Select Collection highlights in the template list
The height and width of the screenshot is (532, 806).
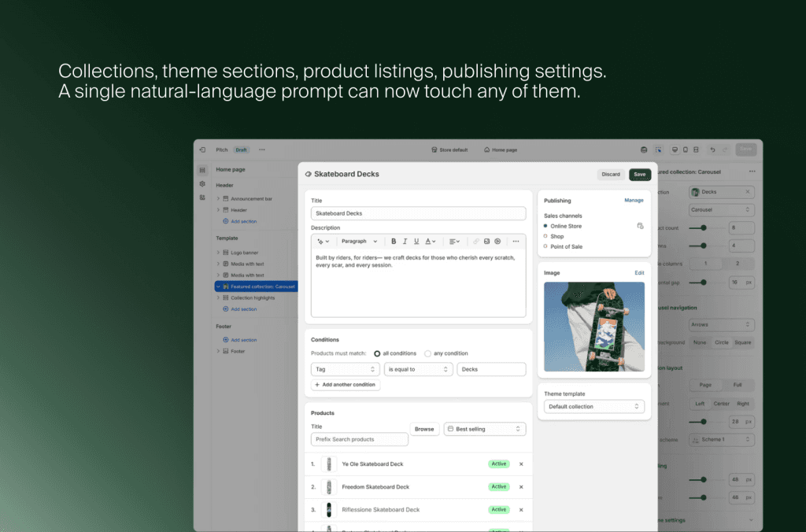pos(253,297)
